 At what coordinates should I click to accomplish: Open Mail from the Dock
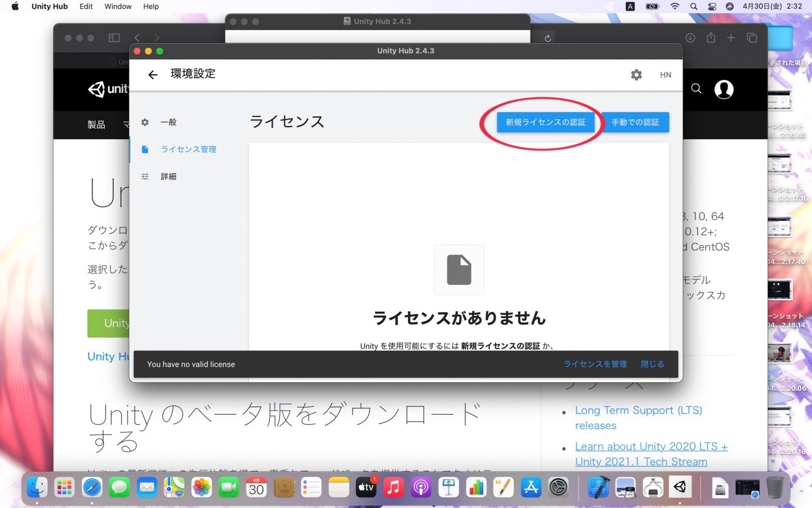(146, 487)
